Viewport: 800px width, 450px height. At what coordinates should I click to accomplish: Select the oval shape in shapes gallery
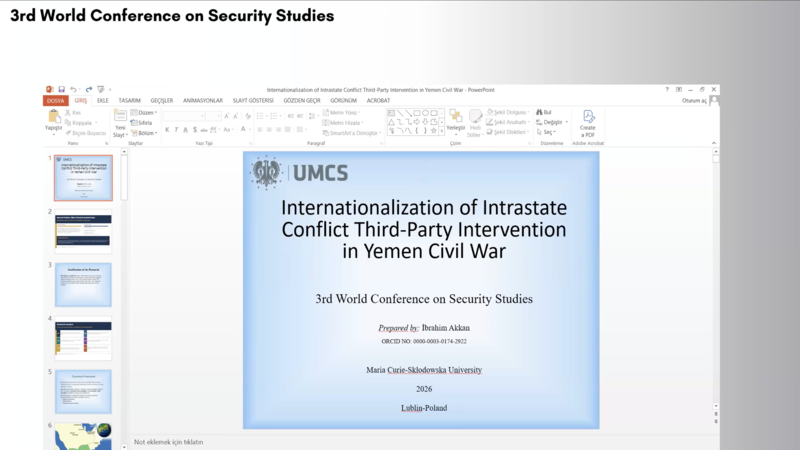click(425, 113)
